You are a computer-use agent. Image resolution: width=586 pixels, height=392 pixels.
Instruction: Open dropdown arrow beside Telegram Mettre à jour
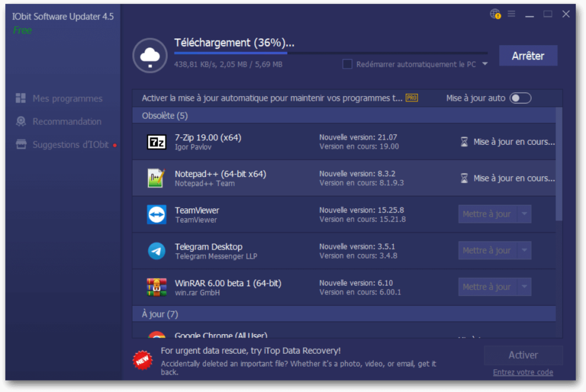point(524,251)
